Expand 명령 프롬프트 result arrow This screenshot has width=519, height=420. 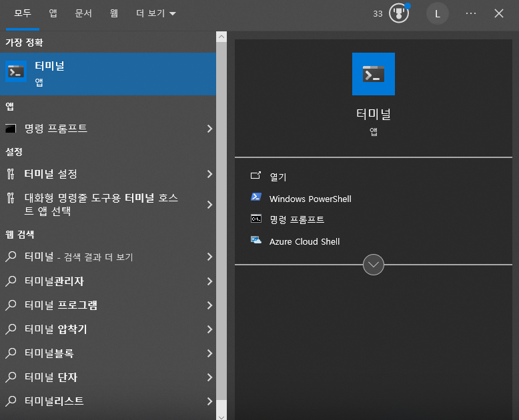(209, 129)
